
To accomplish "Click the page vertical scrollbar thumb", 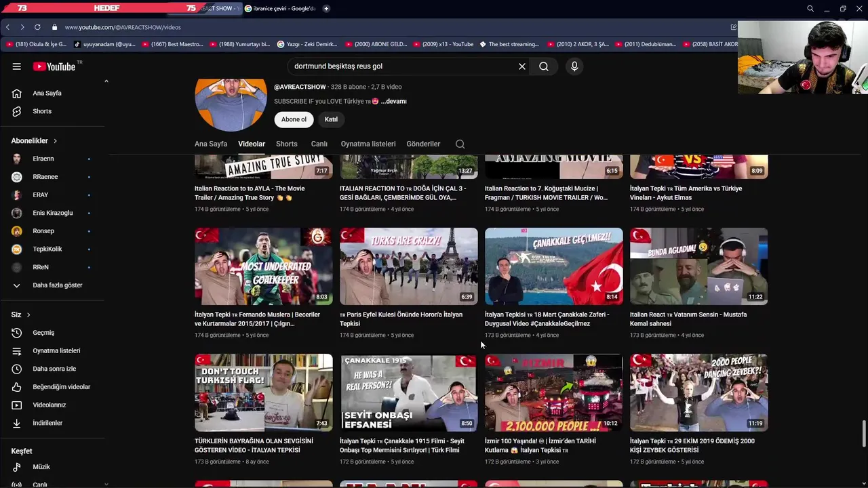I will click(x=864, y=434).
